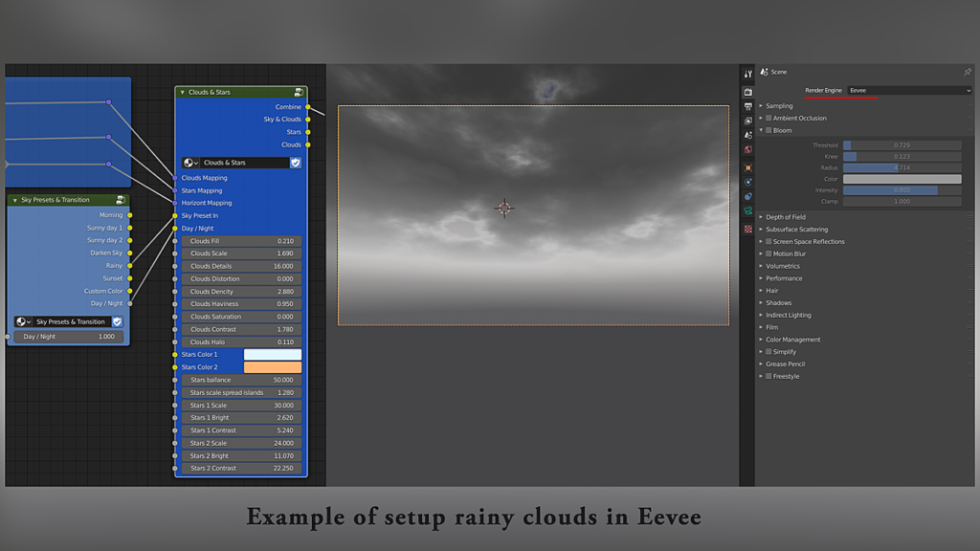Open World properties globe tab

point(747,150)
